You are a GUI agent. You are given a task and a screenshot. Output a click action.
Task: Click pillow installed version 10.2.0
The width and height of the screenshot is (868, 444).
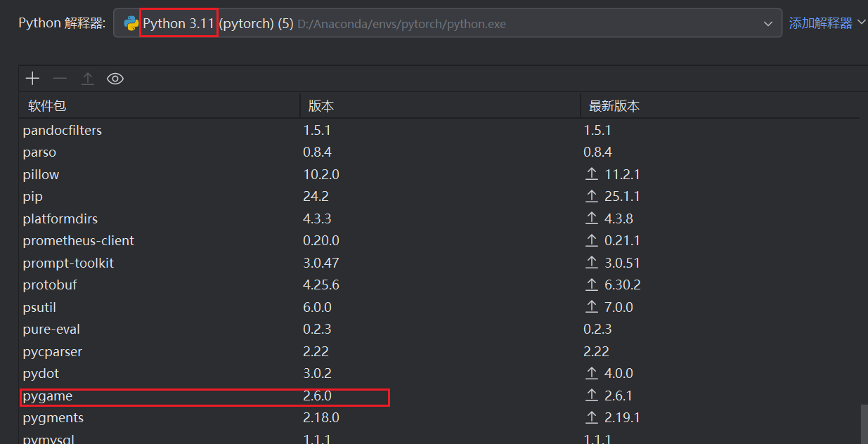tap(321, 174)
